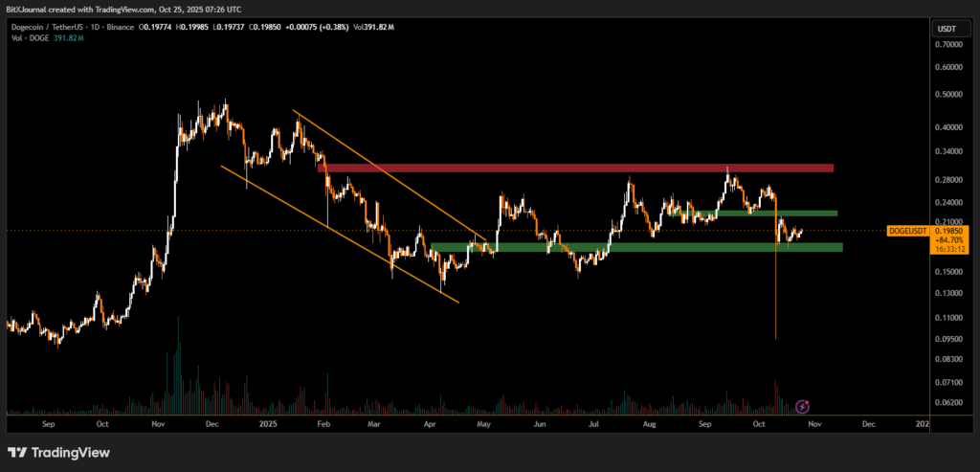Click the Dogecoin / TetherUS symbol title

pos(48,27)
